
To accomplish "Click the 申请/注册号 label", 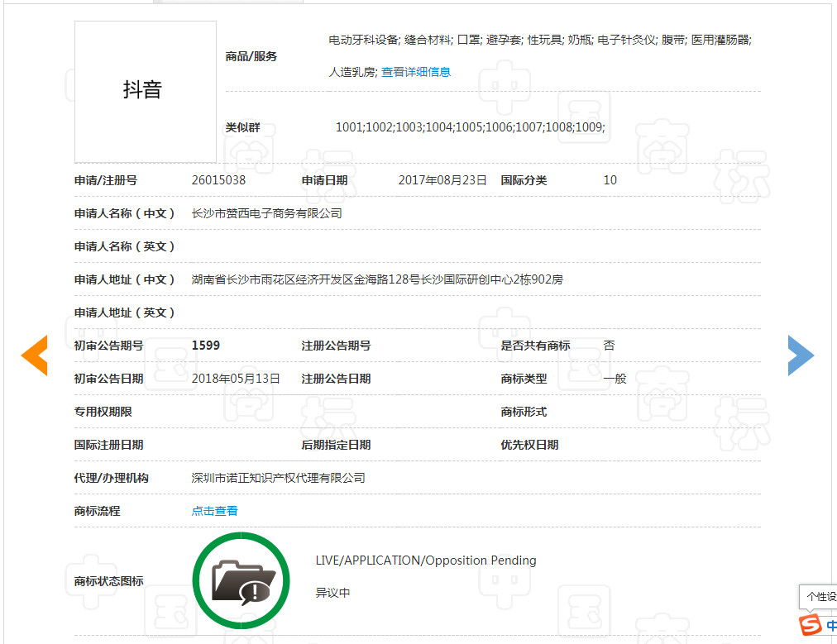I will 106,180.
